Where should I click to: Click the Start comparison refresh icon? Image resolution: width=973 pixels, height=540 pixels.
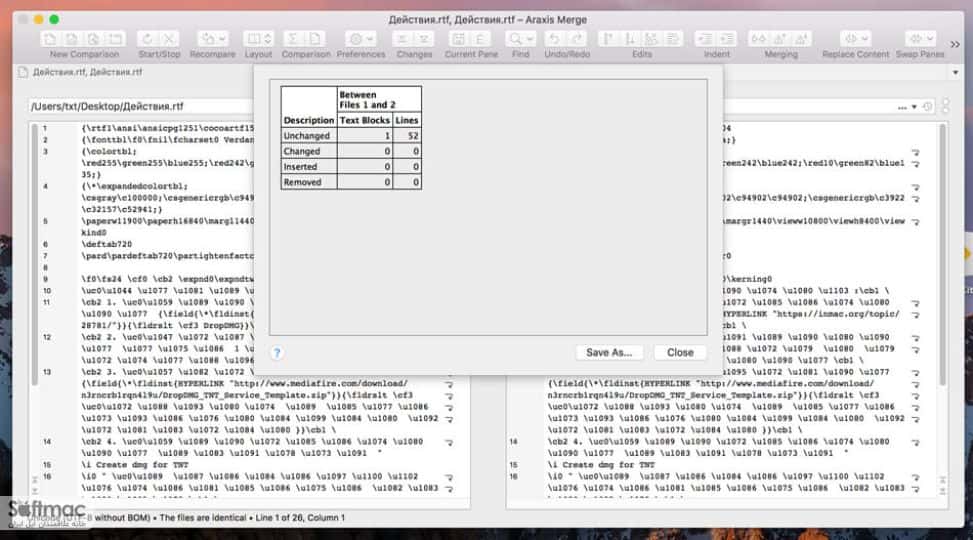(148, 39)
